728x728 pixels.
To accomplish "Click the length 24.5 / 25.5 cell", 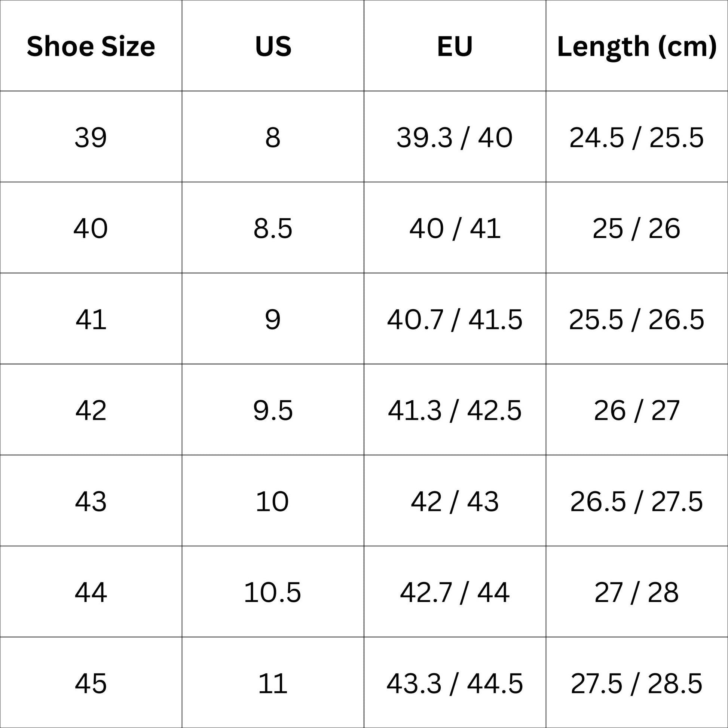I will pyautogui.click(x=636, y=137).
